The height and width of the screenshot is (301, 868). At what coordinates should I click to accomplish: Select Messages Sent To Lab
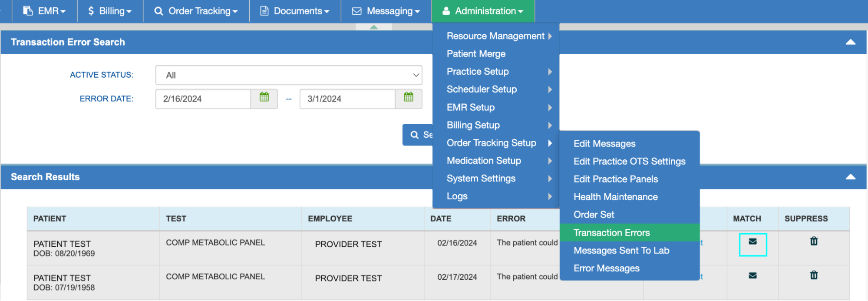click(x=621, y=251)
